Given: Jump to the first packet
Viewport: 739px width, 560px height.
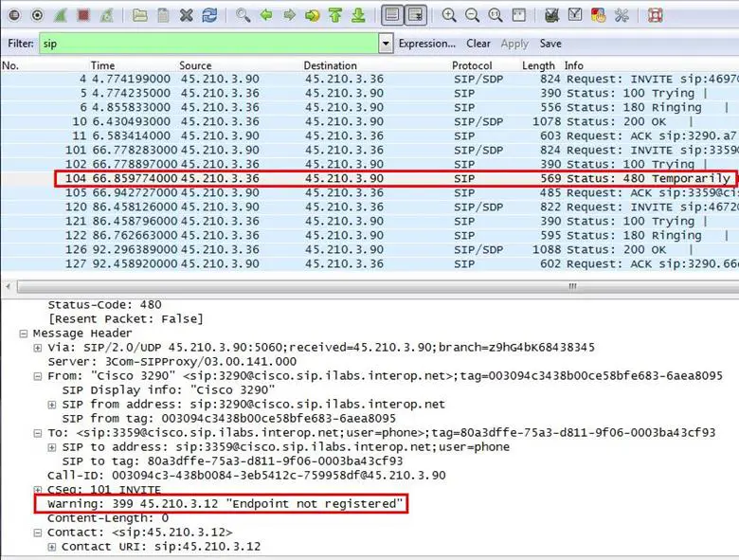Looking at the screenshot, I should point(334,15).
